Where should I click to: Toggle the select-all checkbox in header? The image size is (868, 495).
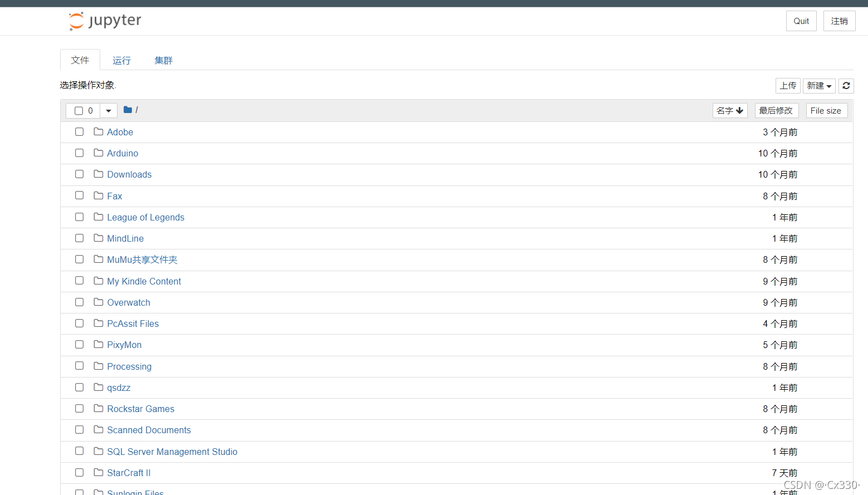coord(79,111)
